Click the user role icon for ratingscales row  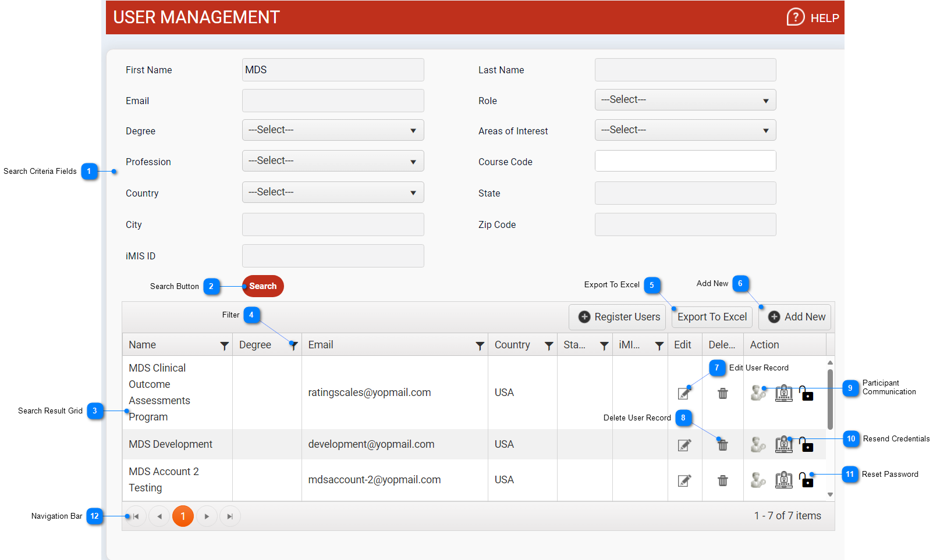[758, 394]
